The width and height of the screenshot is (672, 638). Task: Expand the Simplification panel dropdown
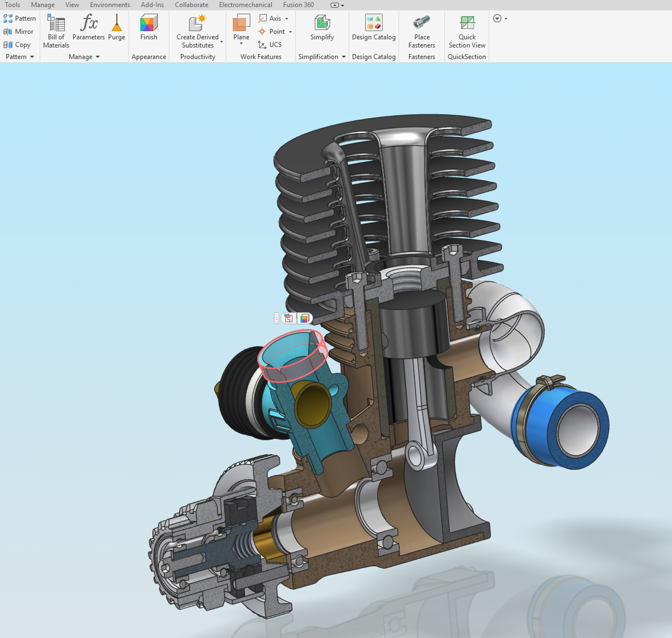click(x=343, y=57)
